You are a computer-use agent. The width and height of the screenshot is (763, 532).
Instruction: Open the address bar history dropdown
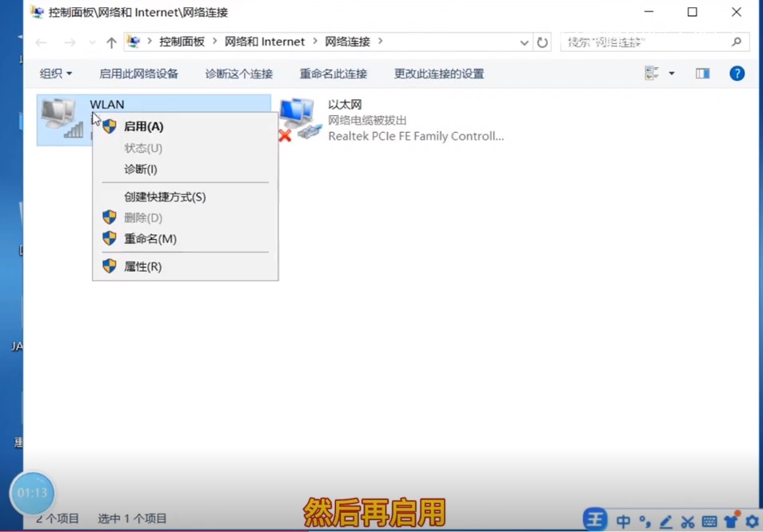pyautogui.click(x=524, y=42)
